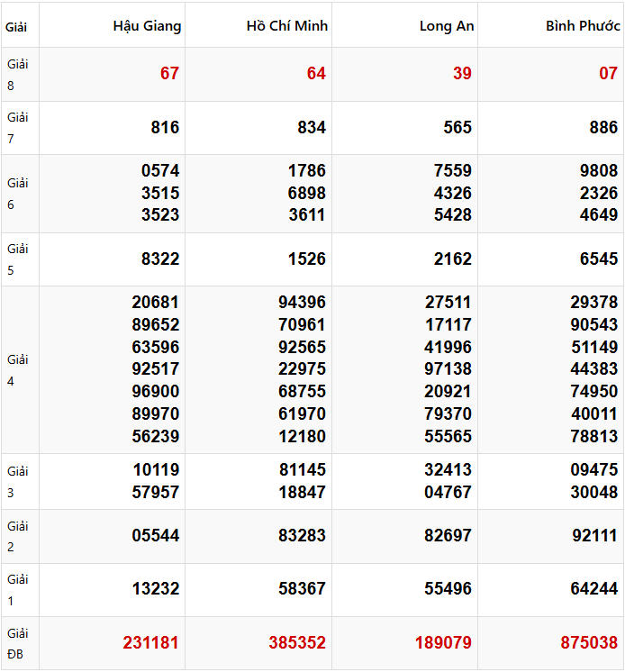Click Giải 3 value 10119
Viewport: 625px width, 672px height.
(x=156, y=469)
